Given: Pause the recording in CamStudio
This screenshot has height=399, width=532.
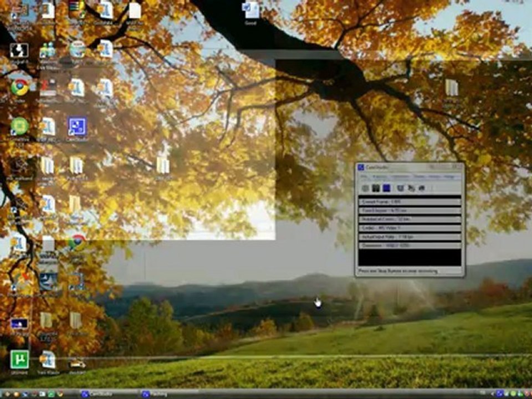Looking at the screenshot, I should tap(376, 188).
